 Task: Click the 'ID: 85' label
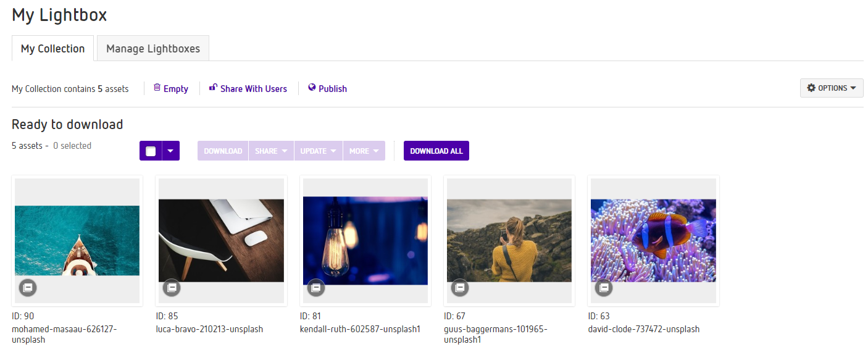pyautogui.click(x=167, y=316)
